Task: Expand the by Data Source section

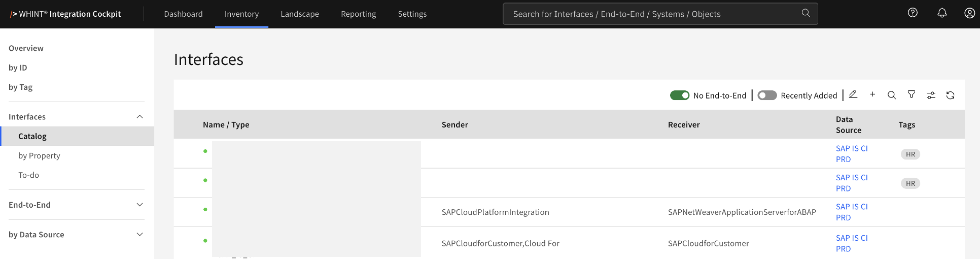Action: (x=140, y=234)
